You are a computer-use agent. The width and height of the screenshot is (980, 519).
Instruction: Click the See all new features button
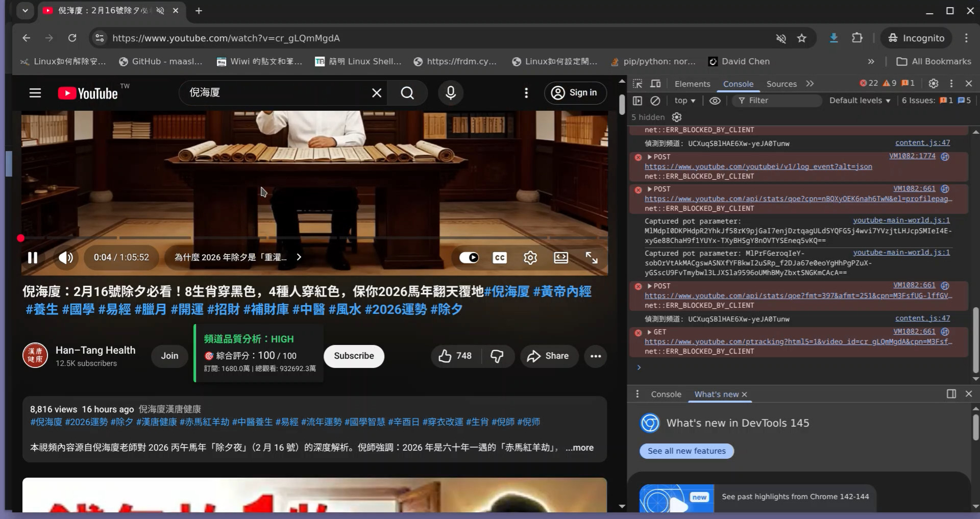[x=686, y=451]
